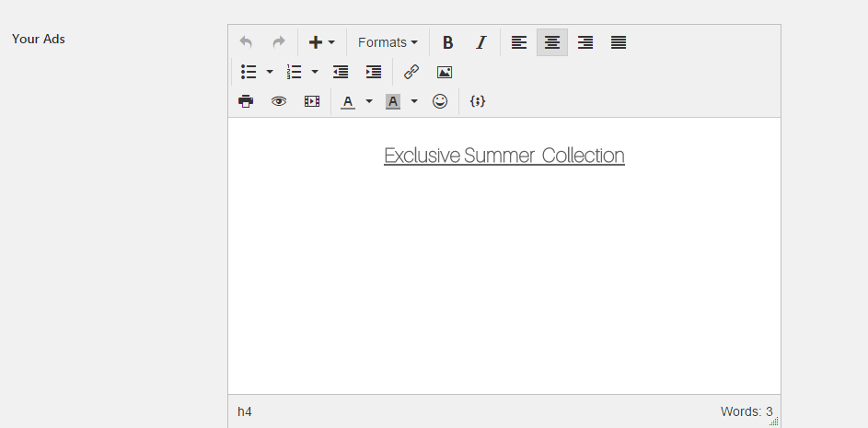Click the Your Ads label
The width and height of the screenshot is (868, 428).
[x=38, y=40]
